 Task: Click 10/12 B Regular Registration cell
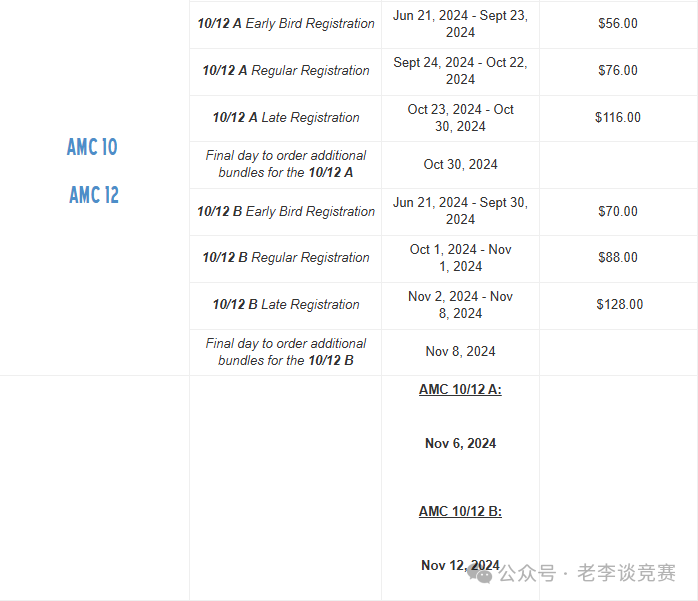tap(286, 258)
